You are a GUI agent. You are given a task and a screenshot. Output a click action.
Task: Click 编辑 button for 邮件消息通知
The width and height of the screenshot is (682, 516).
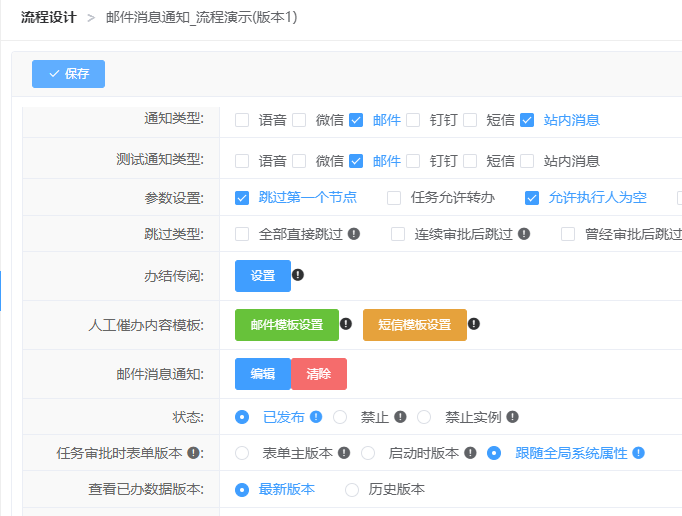(x=263, y=374)
